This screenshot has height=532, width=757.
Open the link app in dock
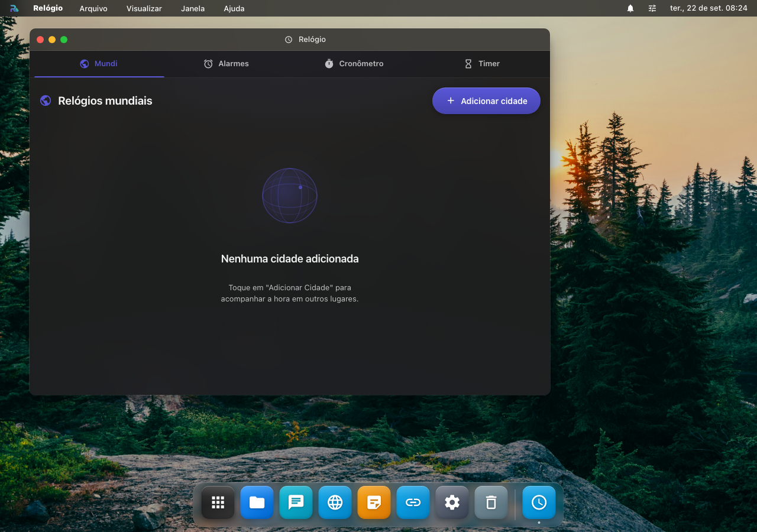coord(413,502)
